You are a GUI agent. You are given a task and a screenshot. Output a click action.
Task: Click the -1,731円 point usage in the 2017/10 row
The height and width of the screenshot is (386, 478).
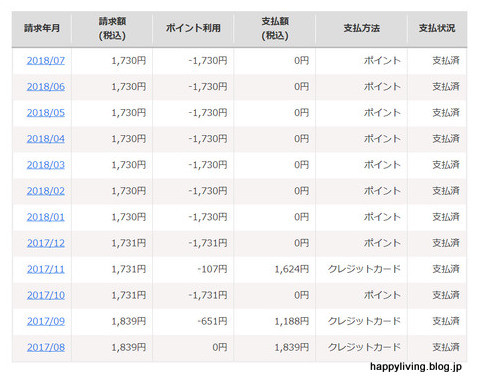coord(208,295)
